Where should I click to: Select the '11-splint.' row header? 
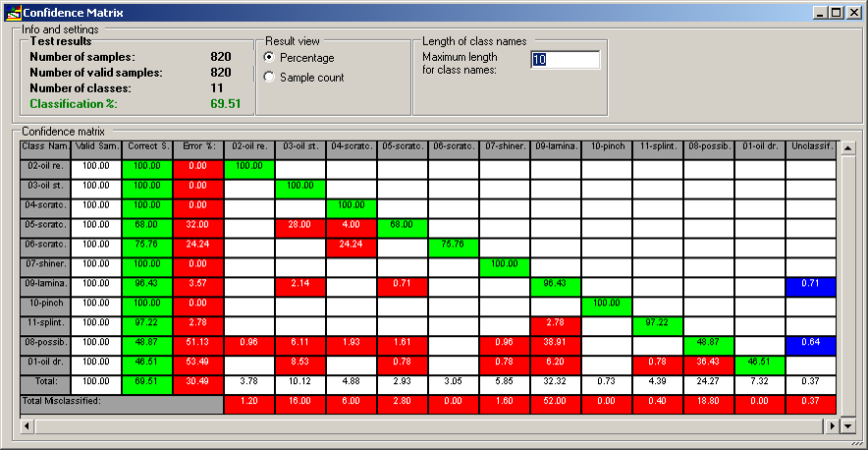pyautogui.click(x=45, y=326)
